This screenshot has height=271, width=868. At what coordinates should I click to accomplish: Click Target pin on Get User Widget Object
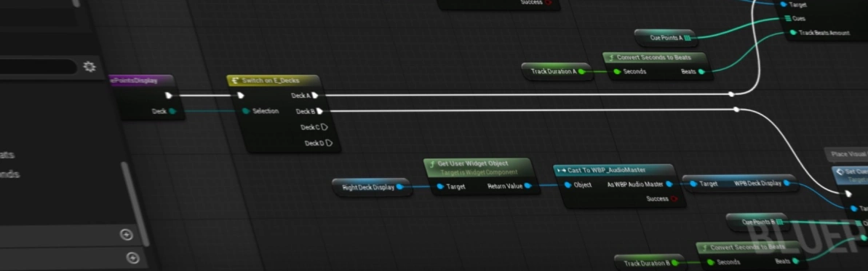coord(440,187)
